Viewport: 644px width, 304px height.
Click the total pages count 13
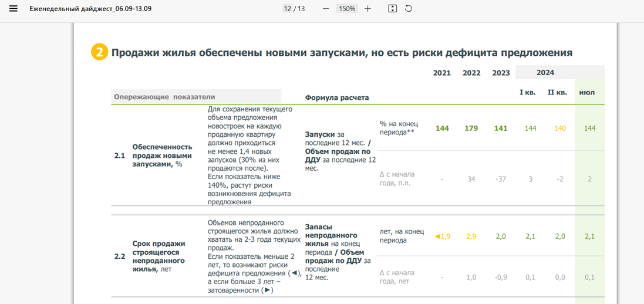pyautogui.click(x=301, y=9)
